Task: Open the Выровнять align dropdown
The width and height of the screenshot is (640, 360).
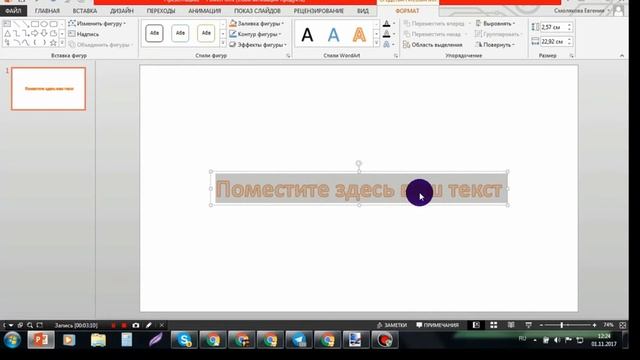Action: [496, 24]
